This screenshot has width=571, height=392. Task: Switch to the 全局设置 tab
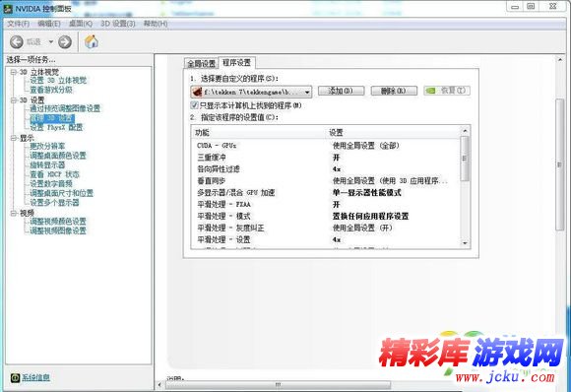pyautogui.click(x=201, y=64)
